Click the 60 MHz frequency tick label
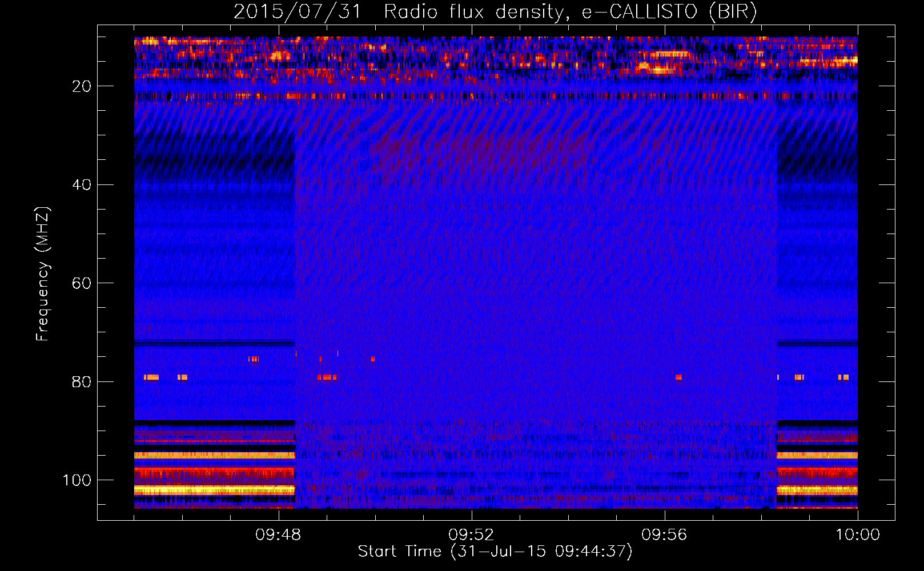 [x=82, y=283]
